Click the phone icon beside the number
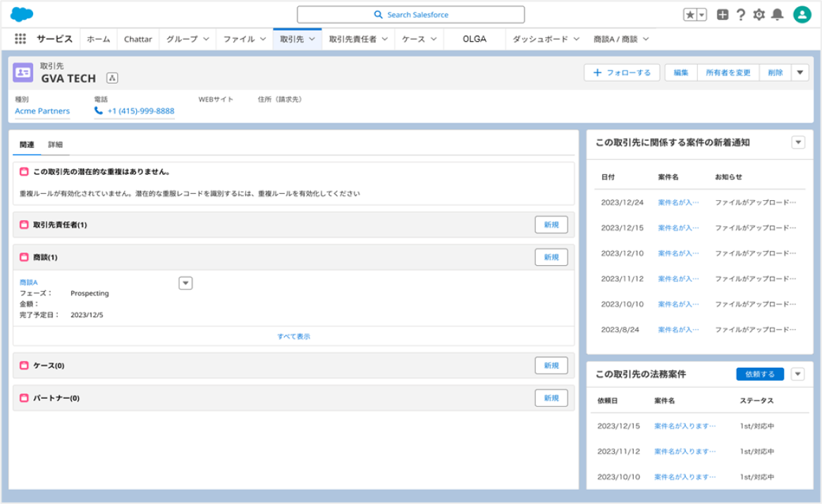Viewport: 822px width, 504px height. (x=99, y=111)
